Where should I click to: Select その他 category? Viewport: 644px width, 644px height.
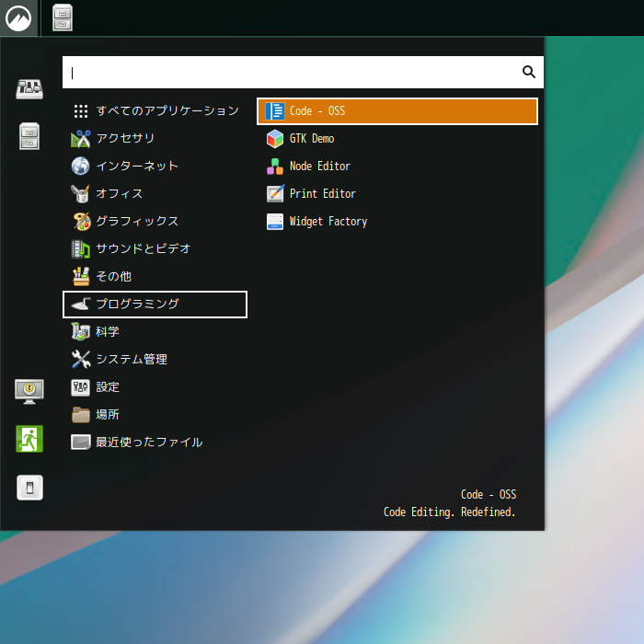pos(155,276)
